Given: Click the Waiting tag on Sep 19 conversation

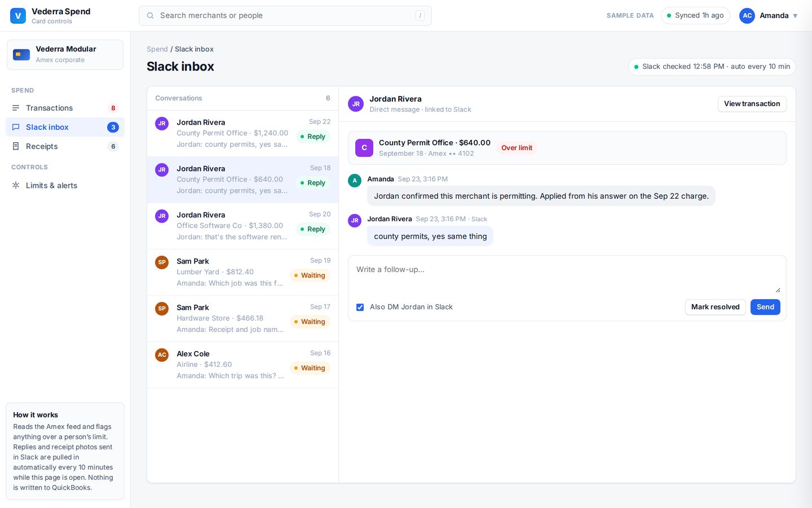Looking at the screenshot, I should click(310, 275).
